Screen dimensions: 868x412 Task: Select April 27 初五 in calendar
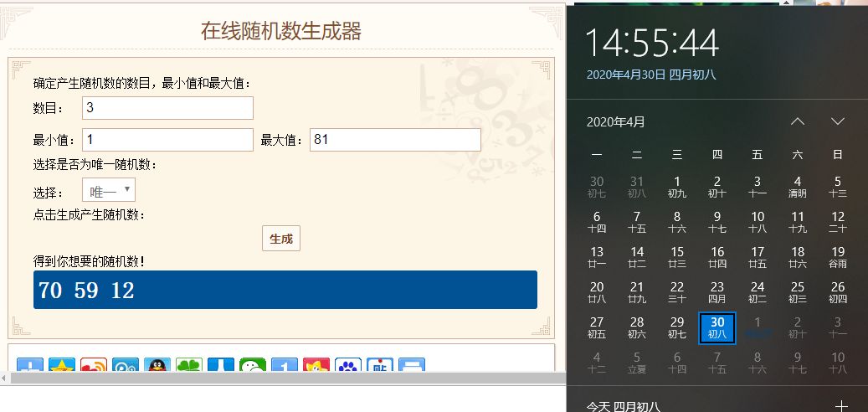click(597, 327)
